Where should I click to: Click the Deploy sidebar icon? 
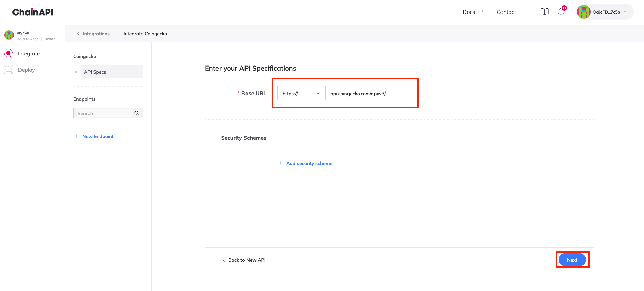pyautogui.click(x=8, y=70)
